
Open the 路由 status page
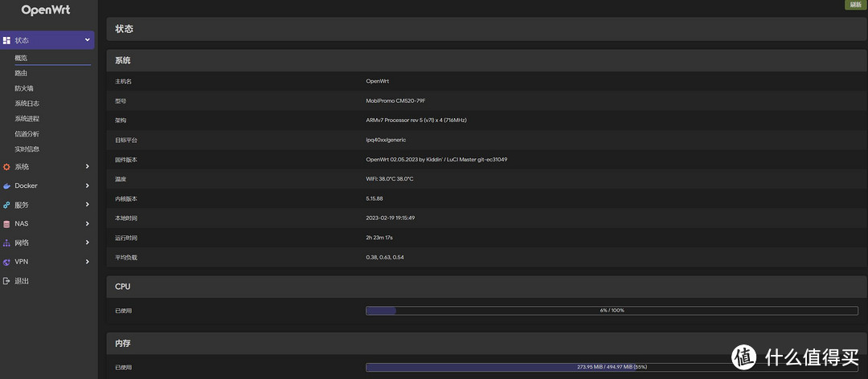[21, 73]
